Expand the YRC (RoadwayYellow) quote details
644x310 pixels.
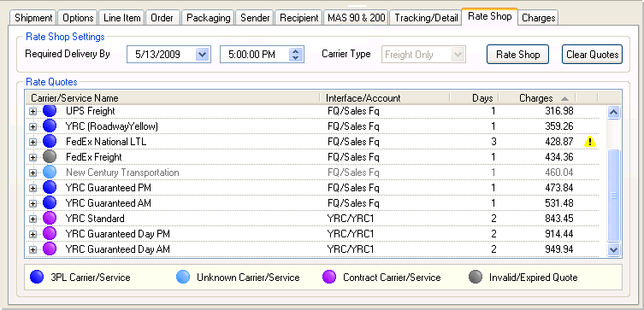coord(32,126)
